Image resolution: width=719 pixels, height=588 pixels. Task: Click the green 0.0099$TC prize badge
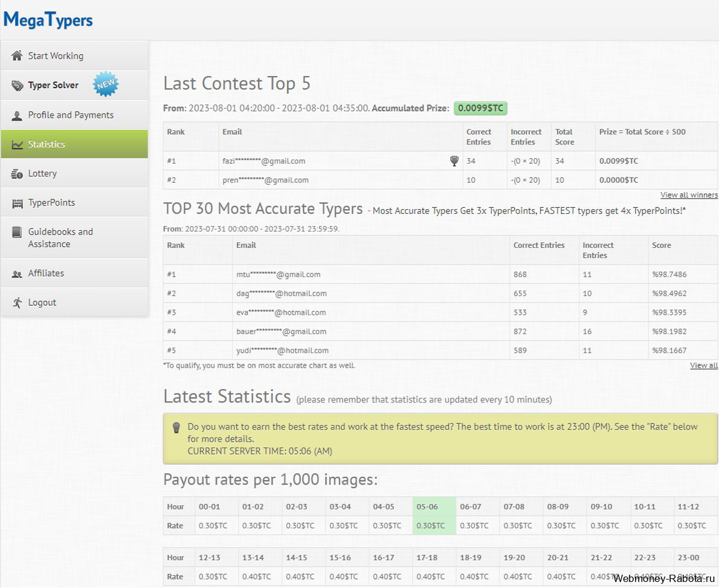(x=480, y=108)
